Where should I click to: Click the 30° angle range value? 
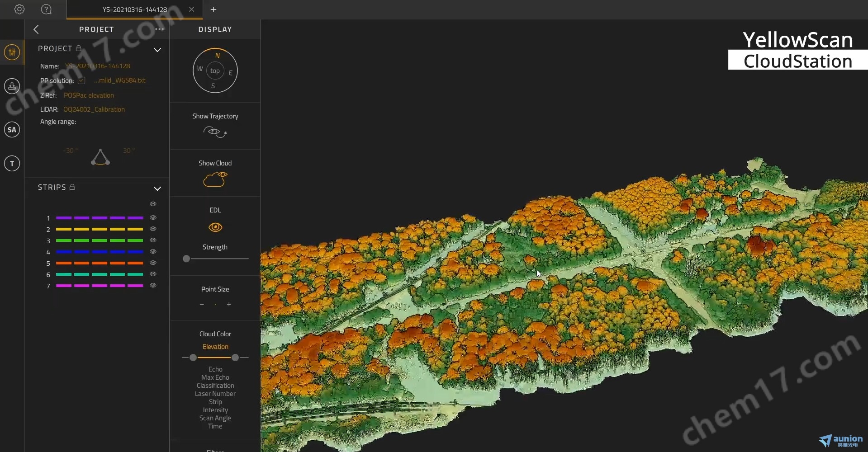point(129,151)
